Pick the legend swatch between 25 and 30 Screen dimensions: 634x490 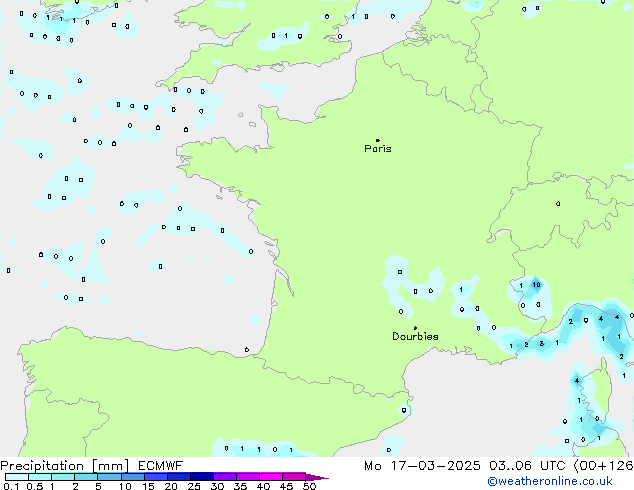202,477
